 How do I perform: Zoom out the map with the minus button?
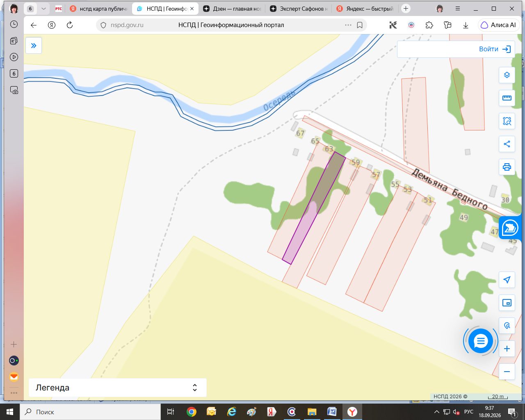tap(507, 372)
